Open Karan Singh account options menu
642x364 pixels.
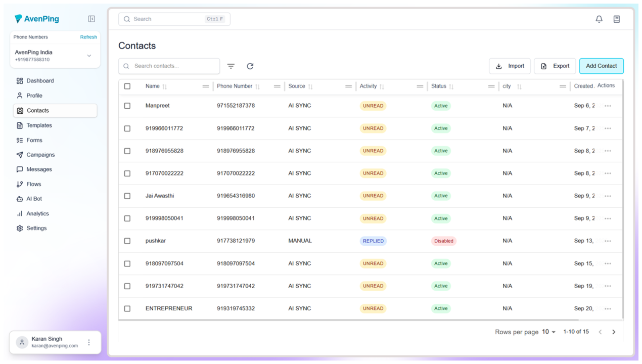[x=89, y=342]
